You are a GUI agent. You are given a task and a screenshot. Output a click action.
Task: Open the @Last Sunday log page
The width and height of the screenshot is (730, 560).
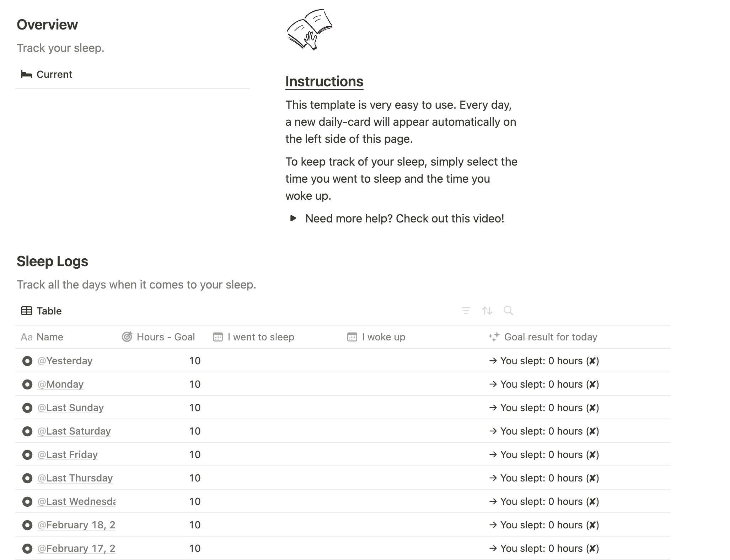click(x=70, y=408)
